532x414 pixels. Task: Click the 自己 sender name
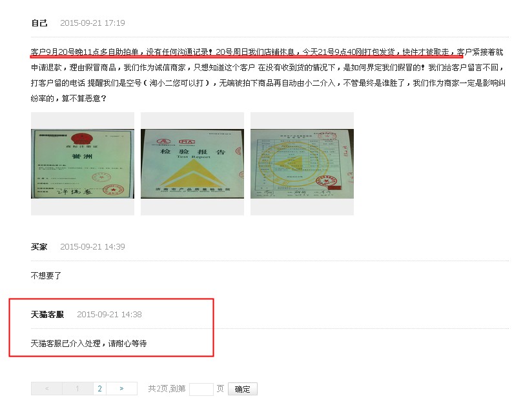pyautogui.click(x=39, y=23)
